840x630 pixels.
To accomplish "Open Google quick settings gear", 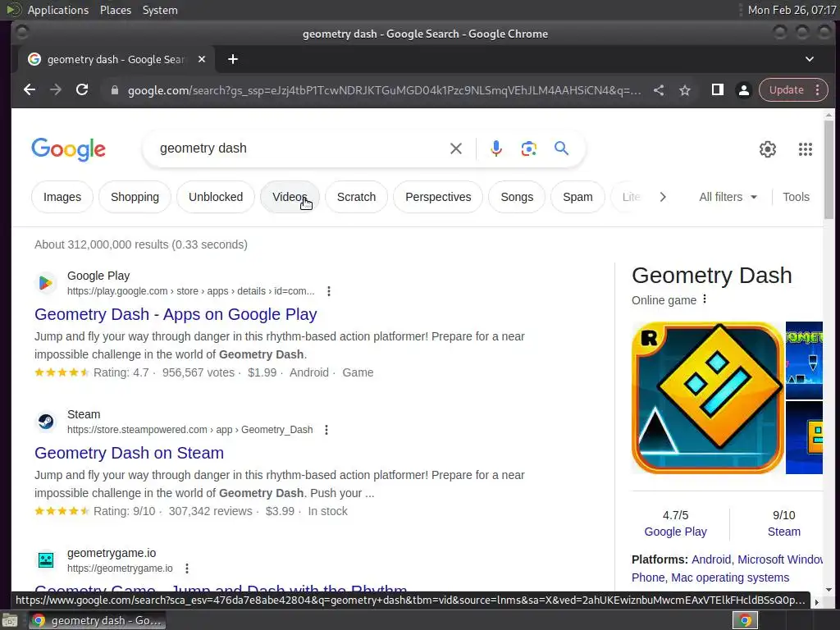I will click(768, 149).
